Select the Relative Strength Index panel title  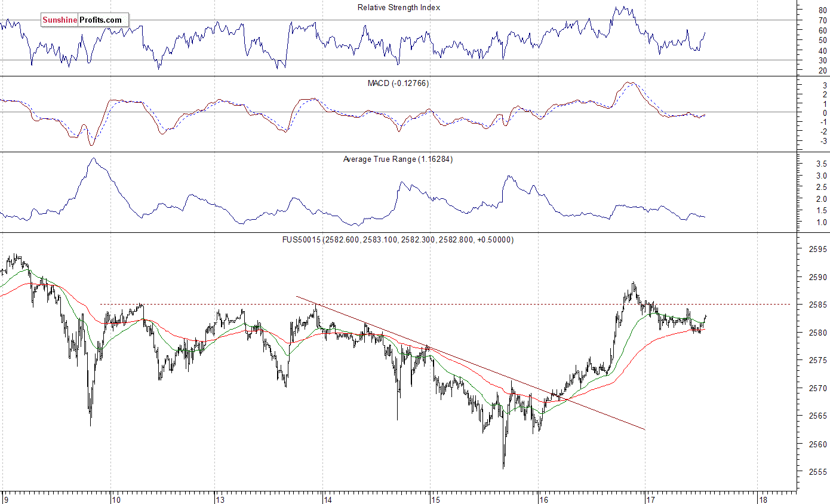(399, 8)
